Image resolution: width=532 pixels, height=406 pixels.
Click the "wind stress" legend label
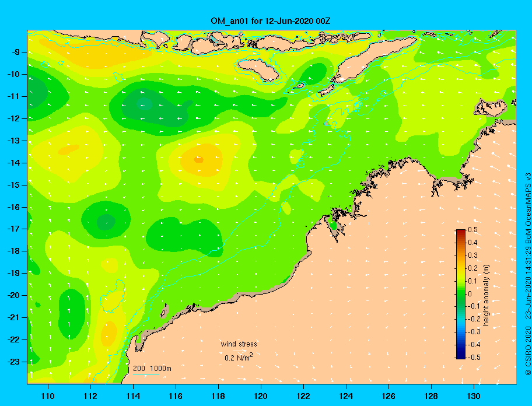click(239, 344)
